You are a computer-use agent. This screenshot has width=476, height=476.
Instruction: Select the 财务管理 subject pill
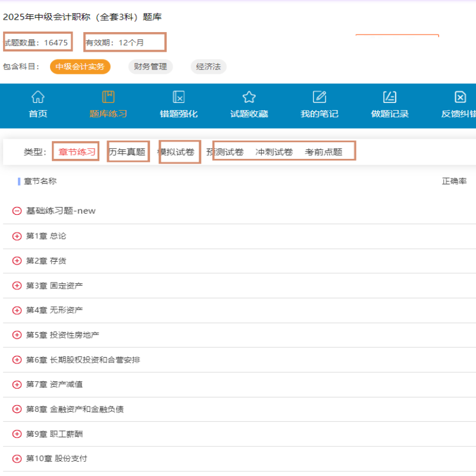pos(151,67)
